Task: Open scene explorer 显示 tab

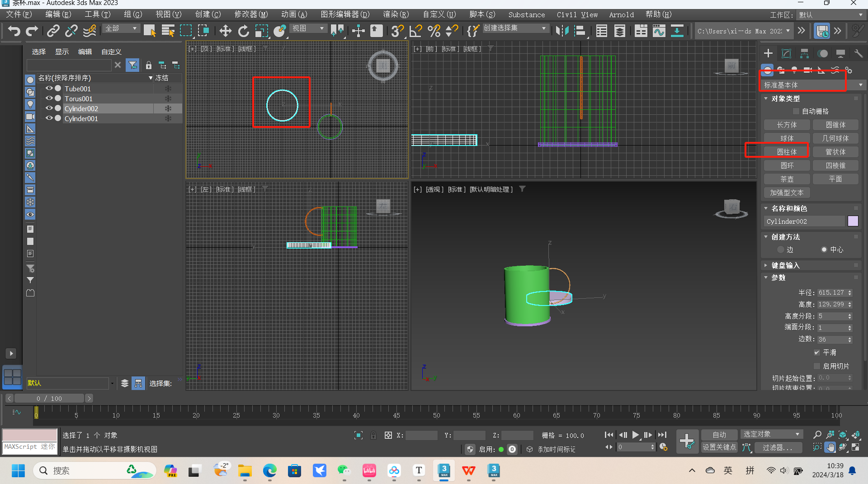Action: (x=62, y=52)
